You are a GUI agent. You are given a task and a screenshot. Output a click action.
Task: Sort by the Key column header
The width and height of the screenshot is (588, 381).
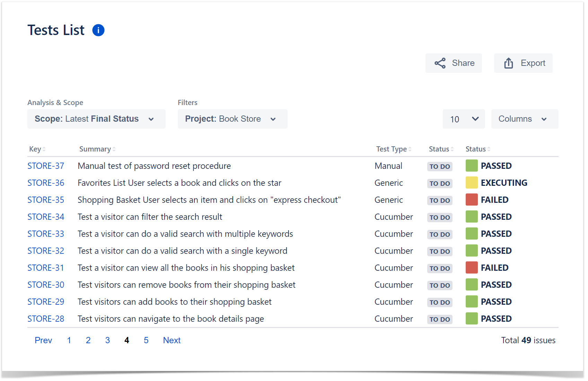[x=37, y=149]
